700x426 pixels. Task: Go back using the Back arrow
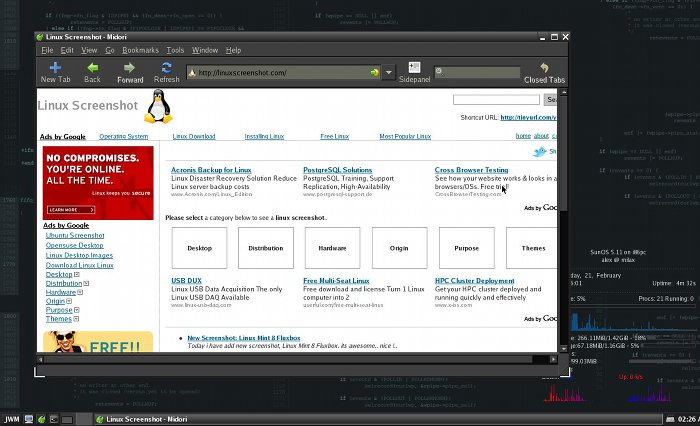(92, 73)
